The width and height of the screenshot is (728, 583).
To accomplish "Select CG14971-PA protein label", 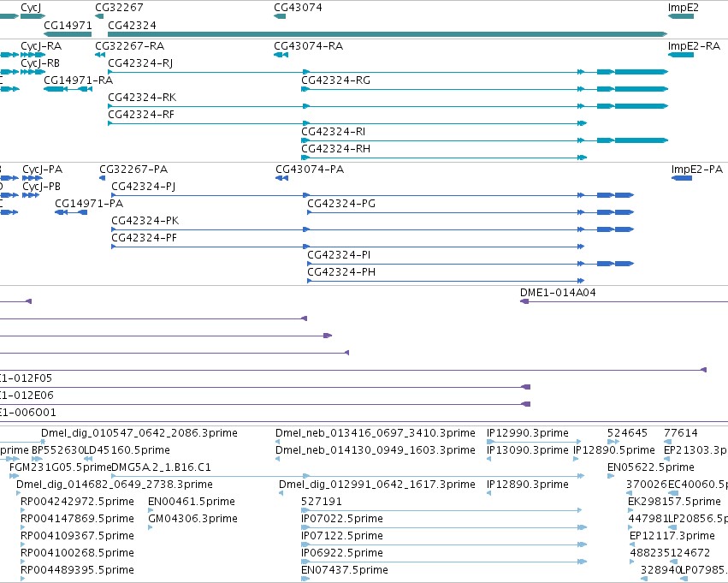I will pos(89,204).
